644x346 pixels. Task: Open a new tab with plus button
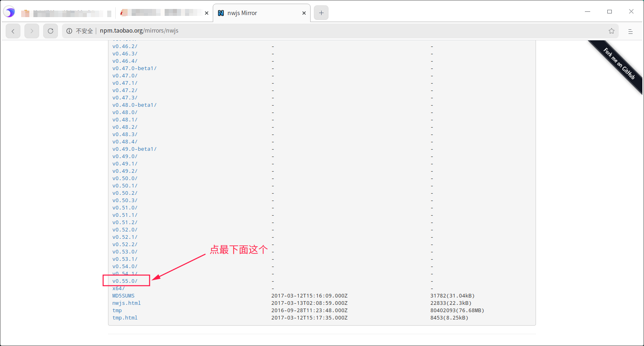point(321,13)
